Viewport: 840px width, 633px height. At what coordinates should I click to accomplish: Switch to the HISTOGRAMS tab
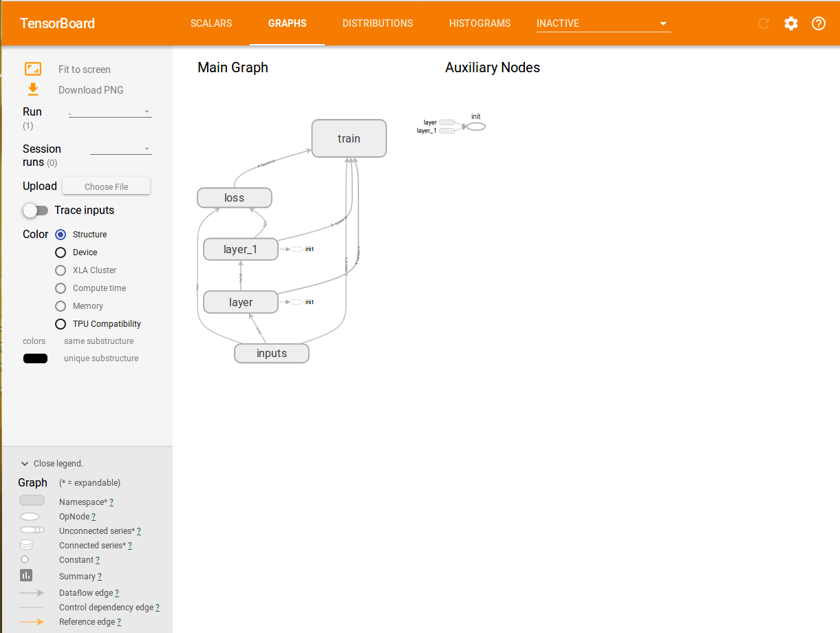[x=480, y=23]
